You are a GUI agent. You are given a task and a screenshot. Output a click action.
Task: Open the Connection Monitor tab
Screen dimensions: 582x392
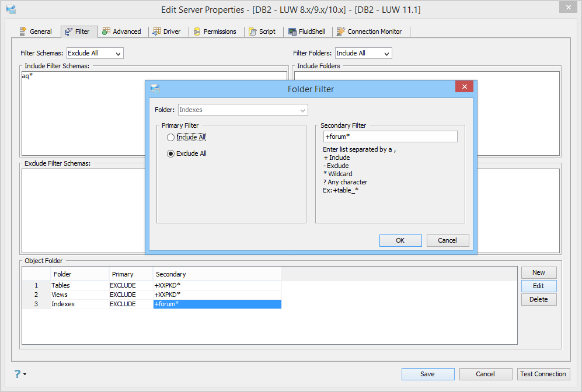tap(370, 32)
